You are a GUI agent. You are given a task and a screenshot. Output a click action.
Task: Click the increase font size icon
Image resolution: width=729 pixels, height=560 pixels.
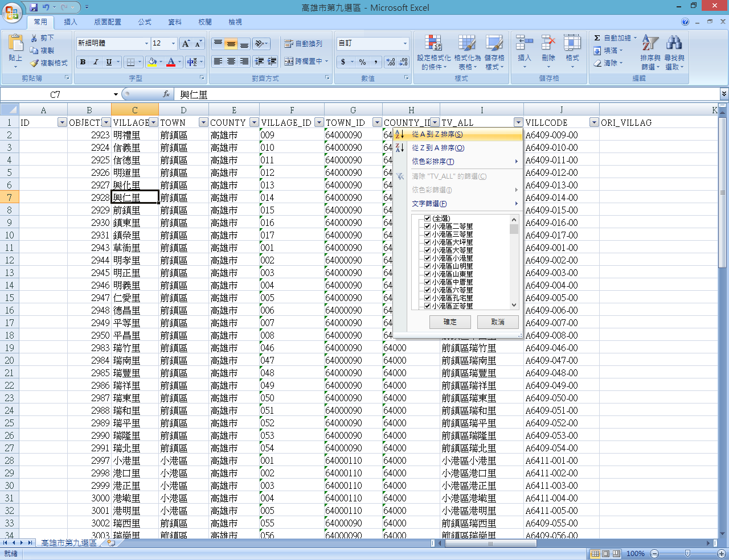coord(186,44)
